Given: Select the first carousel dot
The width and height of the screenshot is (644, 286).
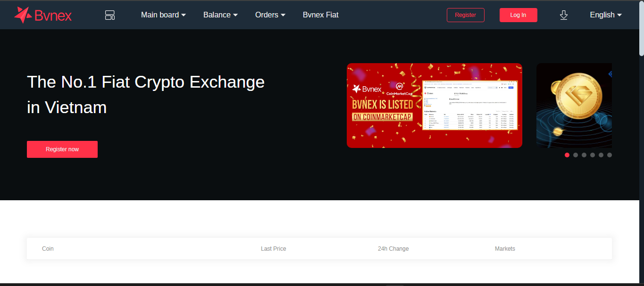Looking at the screenshot, I should (x=567, y=155).
